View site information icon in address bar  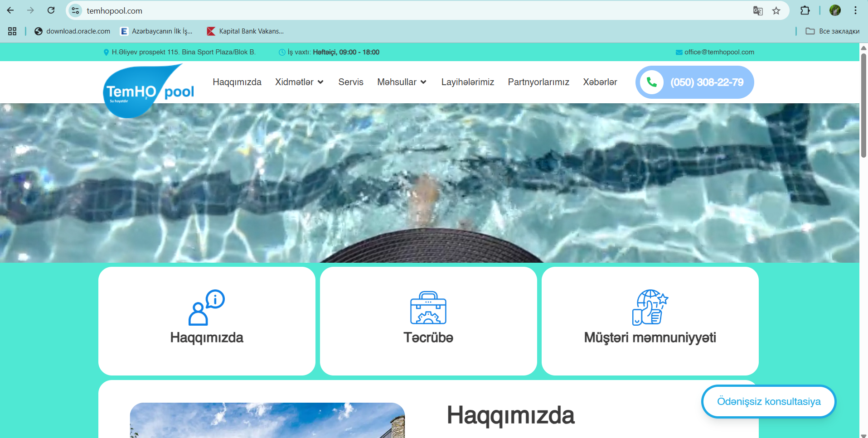(75, 10)
